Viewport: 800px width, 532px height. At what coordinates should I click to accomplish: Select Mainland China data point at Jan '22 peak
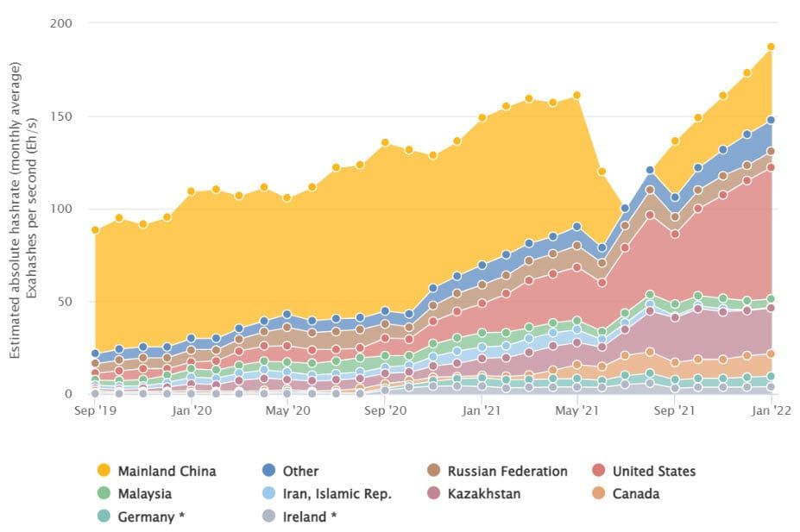(771, 47)
